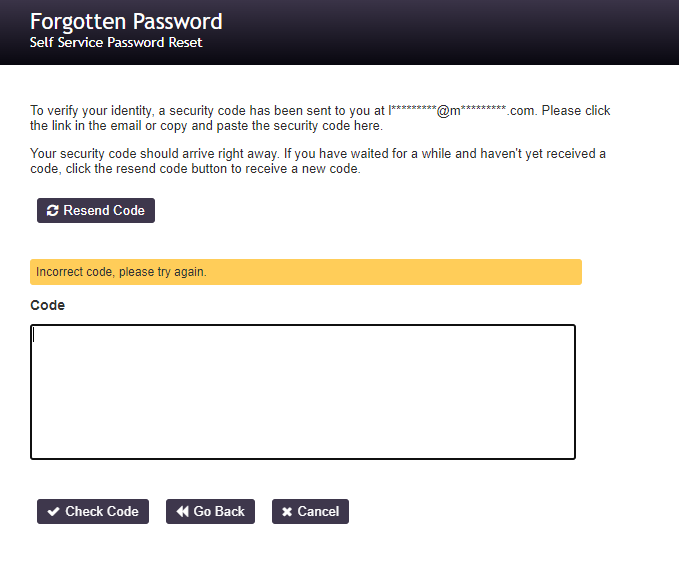The width and height of the screenshot is (679, 567).
Task: Click the dark header bar background
Action: click(450, 32)
